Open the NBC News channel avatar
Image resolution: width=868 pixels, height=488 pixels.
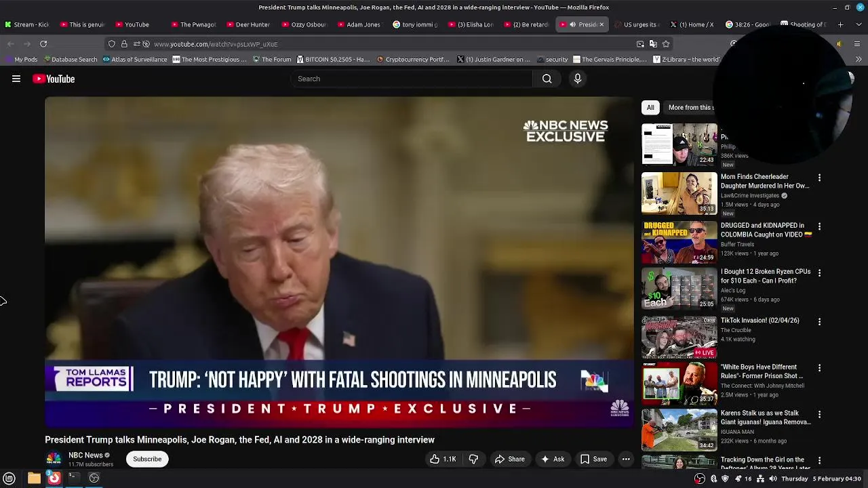(54, 459)
